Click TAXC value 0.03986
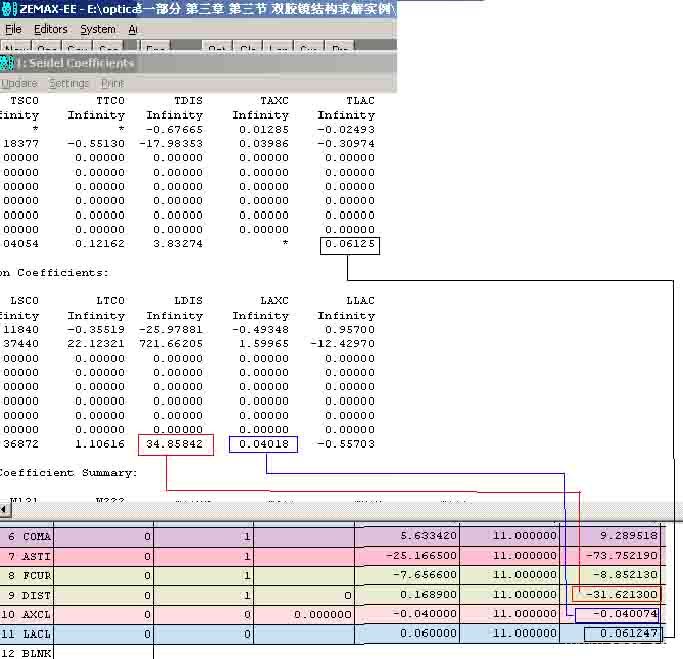Image resolution: width=683 pixels, height=659 pixels. click(x=264, y=143)
